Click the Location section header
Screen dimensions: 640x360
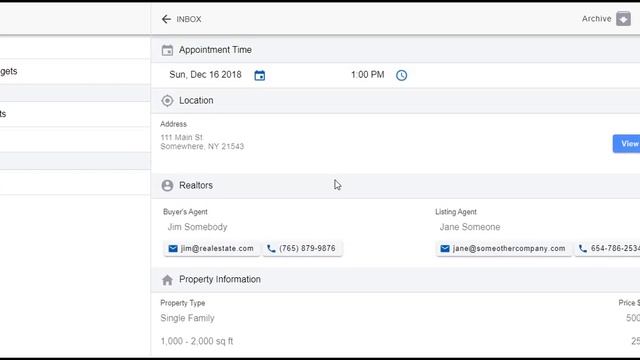tap(396, 100)
